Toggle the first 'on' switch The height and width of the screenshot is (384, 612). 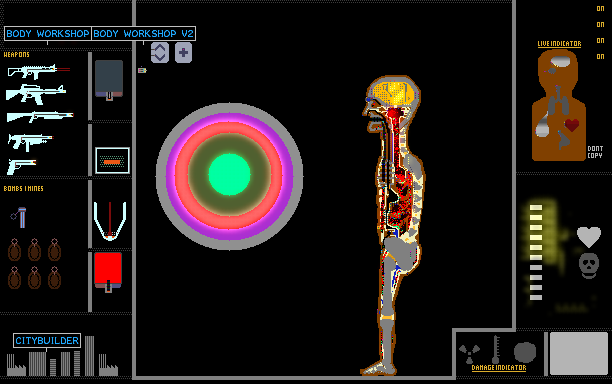600,9
